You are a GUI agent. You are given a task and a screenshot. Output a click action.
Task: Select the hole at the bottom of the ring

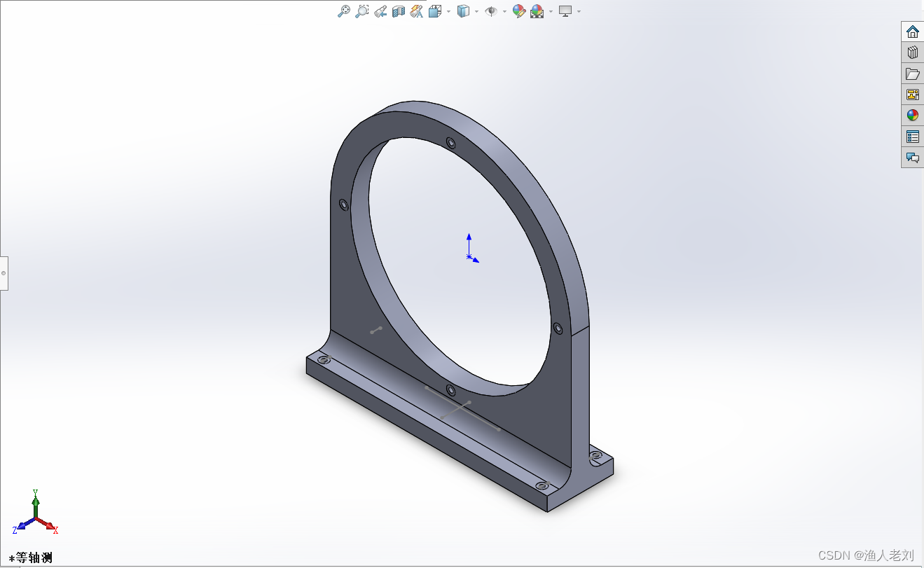click(x=450, y=390)
